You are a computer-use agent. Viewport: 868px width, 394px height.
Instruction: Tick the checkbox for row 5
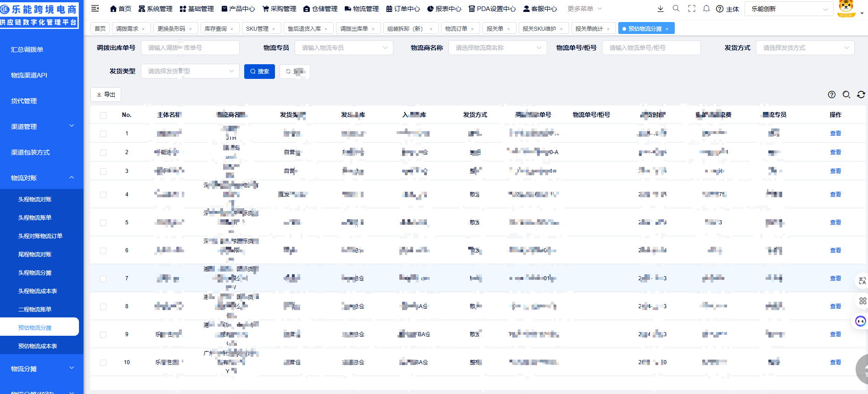(103, 223)
